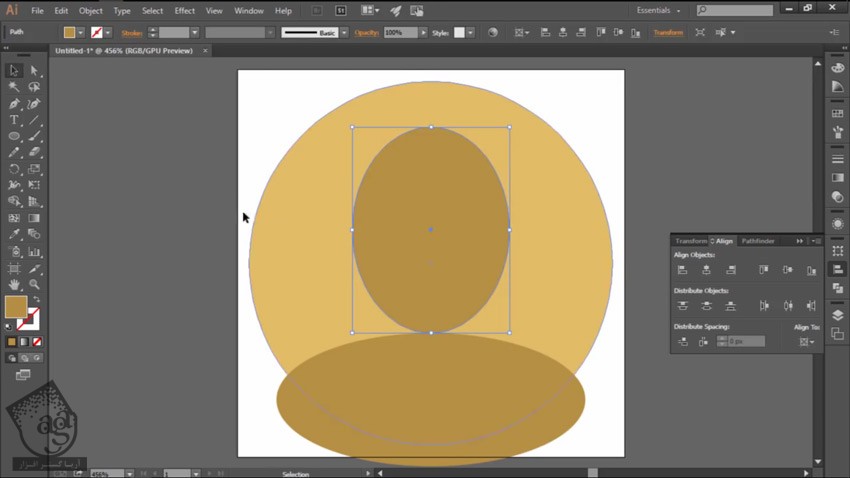Collapse the Align panel with double arrows
The width and height of the screenshot is (850, 478).
(x=800, y=241)
